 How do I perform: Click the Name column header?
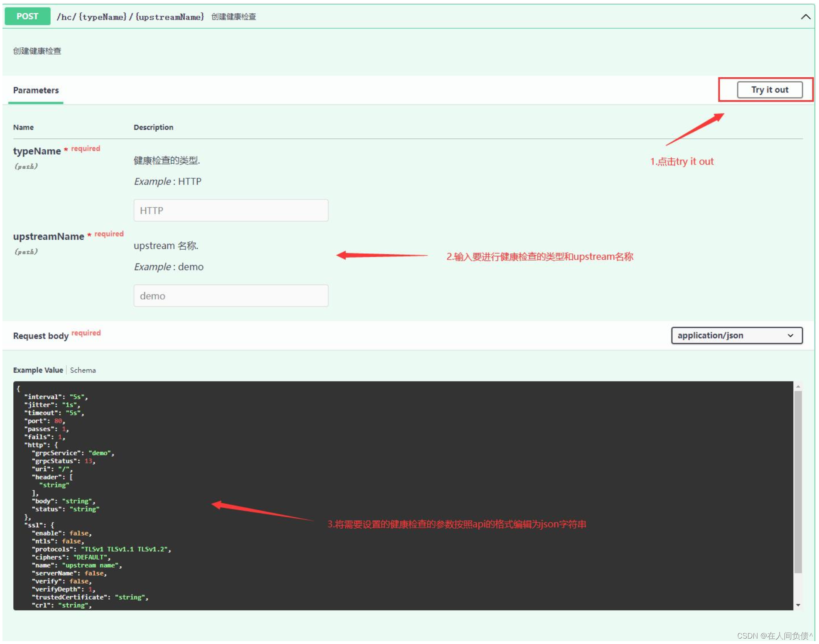(x=23, y=127)
